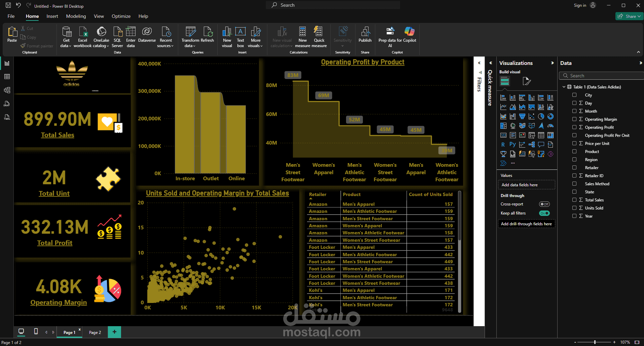The width and height of the screenshot is (644, 346).
Task: Pick the Matrix visual icon
Action: [550, 136]
